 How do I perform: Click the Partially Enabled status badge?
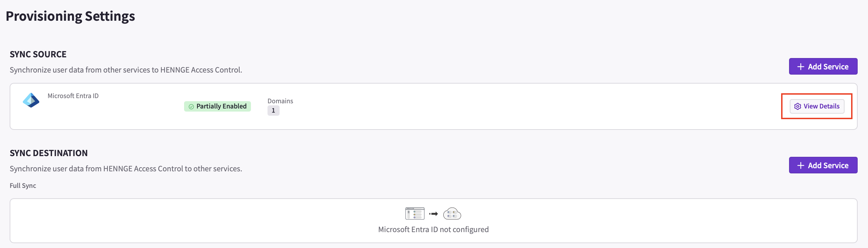pos(218,106)
